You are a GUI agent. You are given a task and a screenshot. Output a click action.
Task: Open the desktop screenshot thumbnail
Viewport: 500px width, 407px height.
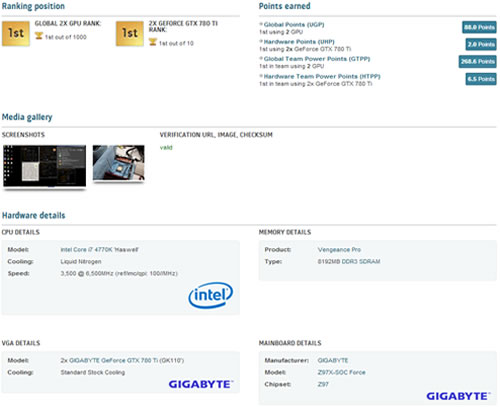pos(45,166)
